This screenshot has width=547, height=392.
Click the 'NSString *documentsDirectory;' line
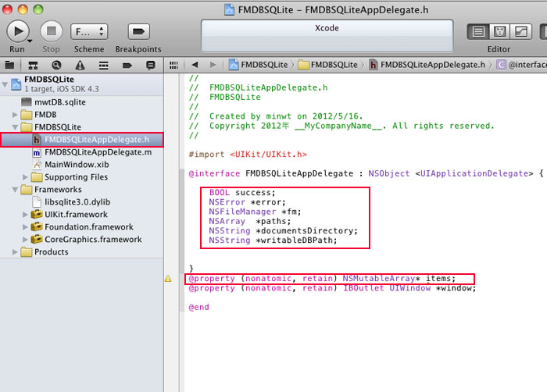pos(283,230)
